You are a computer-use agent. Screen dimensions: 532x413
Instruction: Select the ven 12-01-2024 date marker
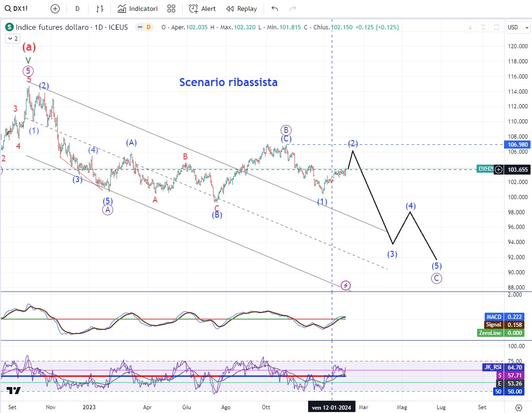coord(331,407)
